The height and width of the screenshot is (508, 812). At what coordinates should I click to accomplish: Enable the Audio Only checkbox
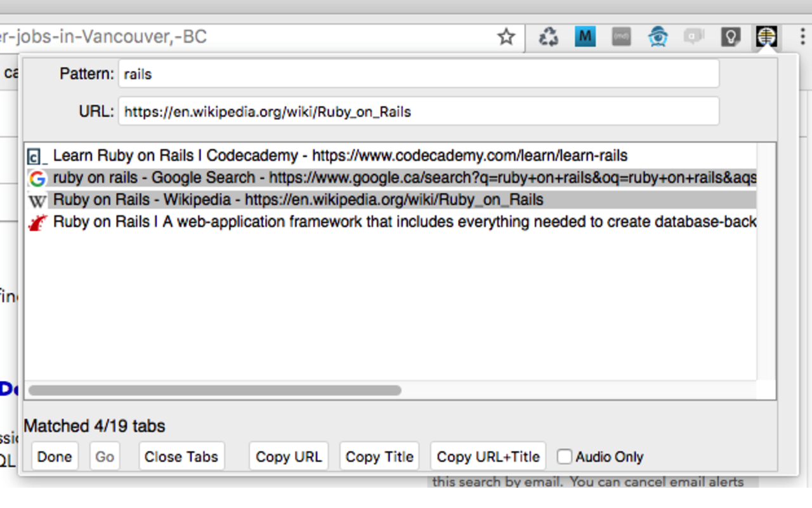[565, 457]
